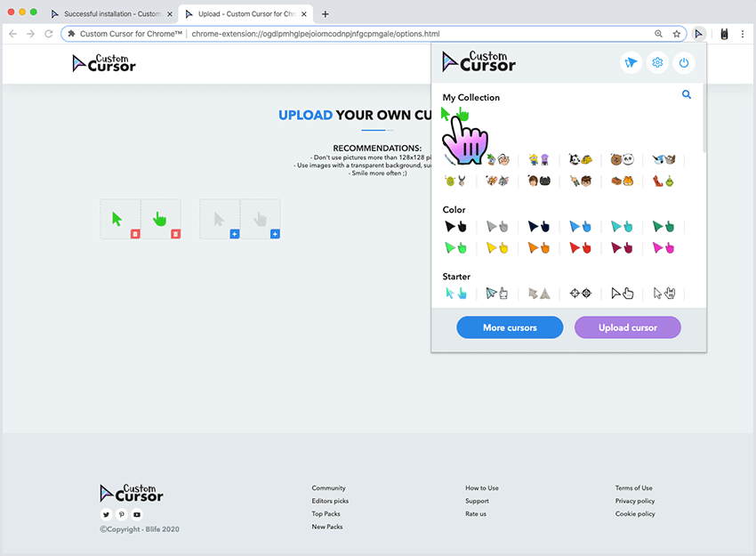Choose the red color cursor
This screenshot has width=756, height=556.
580,248
